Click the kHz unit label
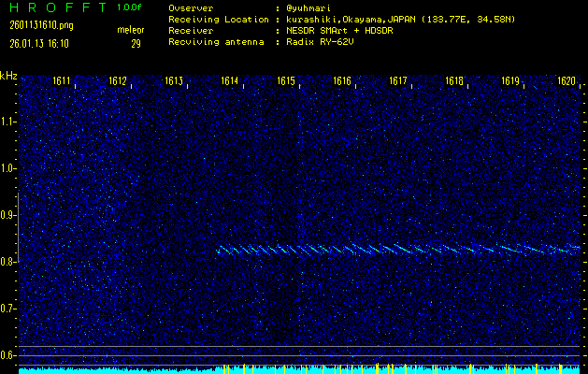 pyautogui.click(x=8, y=76)
